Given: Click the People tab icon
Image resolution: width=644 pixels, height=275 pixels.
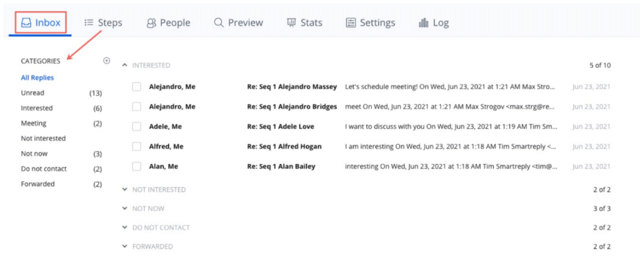Looking at the screenshot, I should pos(152,23).
